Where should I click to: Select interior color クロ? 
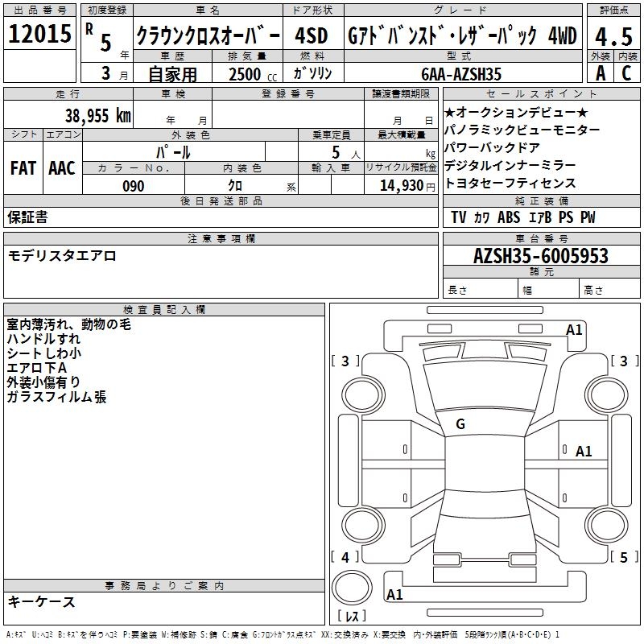(235, 186)
